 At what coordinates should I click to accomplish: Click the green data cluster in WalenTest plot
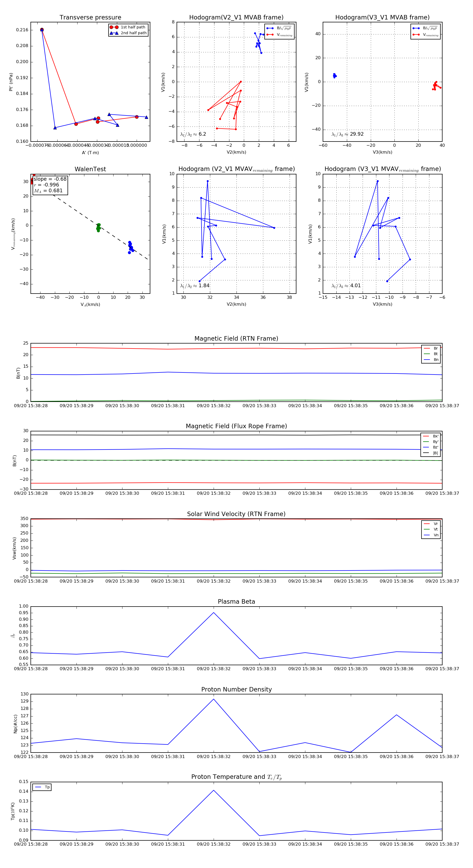(x=98, y=228)
